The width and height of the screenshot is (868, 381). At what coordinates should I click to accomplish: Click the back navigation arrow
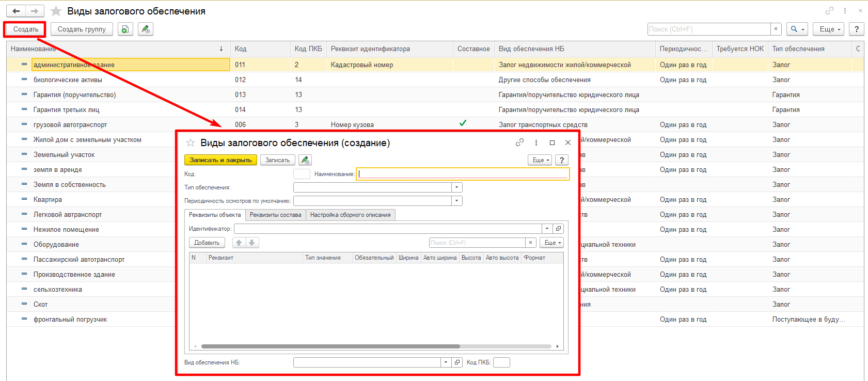[16, 11]
